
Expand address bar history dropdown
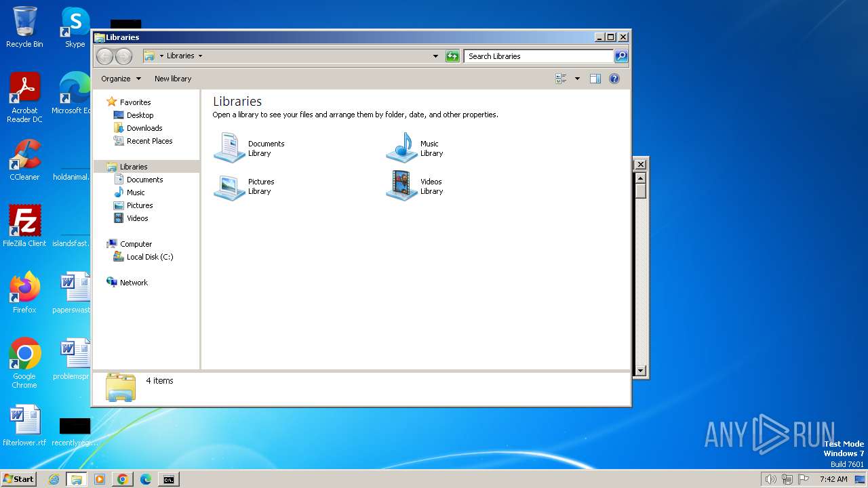pyautogui.click(x=435, y=56)
